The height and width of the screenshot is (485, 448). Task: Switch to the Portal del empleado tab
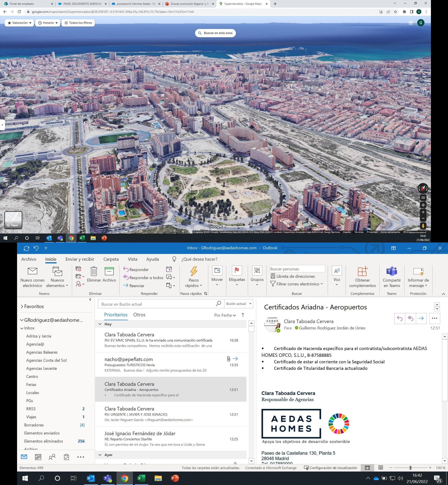click(22, 4)
